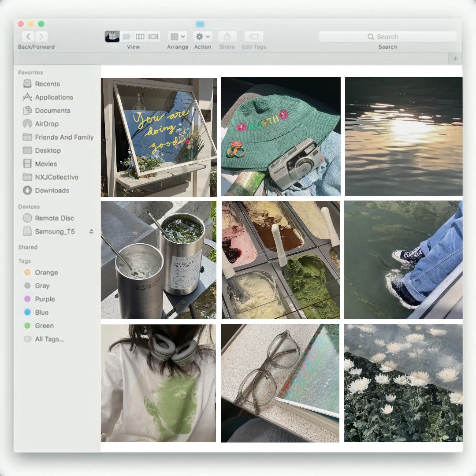Eject the Samsung_T5 drive
This screenshot has height=476, width=476.
pyautogui.click(x=91, y=231)
